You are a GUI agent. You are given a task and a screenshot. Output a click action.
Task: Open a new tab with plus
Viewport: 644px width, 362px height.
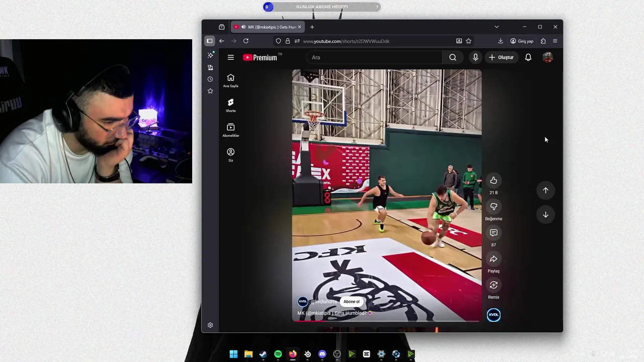(x=312, y=27)
